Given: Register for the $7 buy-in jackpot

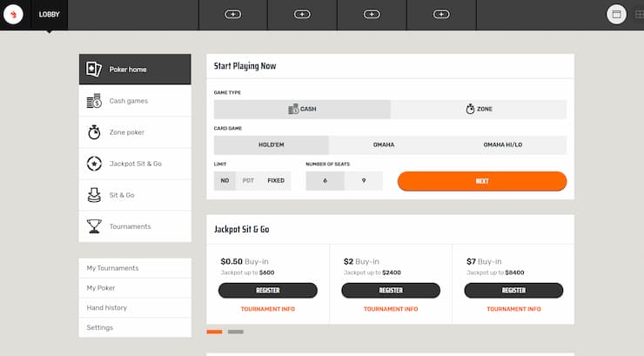Looking at the screenshot, I should [x=513, y=290].
